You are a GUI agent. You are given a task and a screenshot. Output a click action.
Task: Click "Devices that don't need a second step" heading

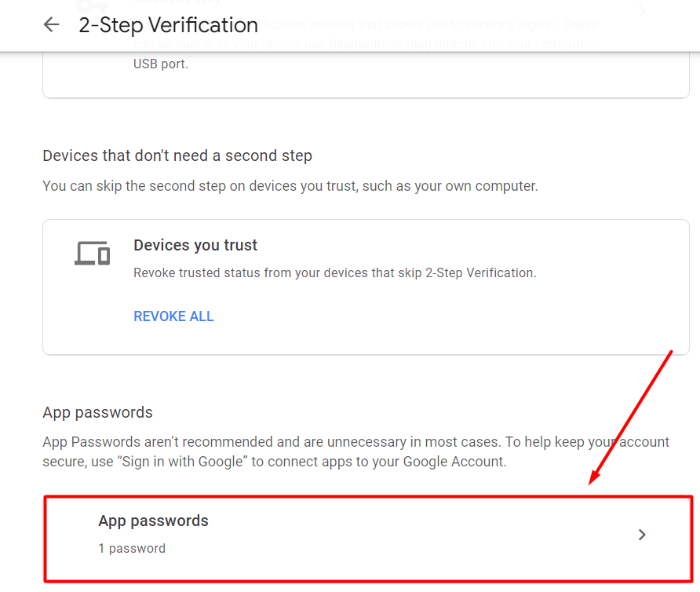pyautogui.click(x=177, y=155)
